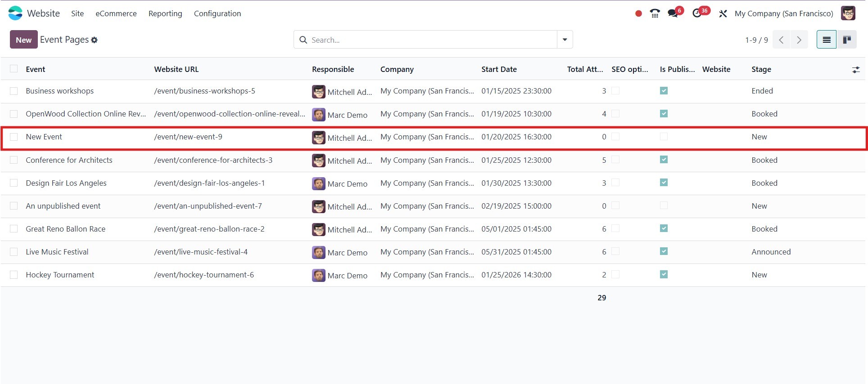This screenshot has height=384, width=868.
Task: Switch to Kanban view
Action: [846, 40]
